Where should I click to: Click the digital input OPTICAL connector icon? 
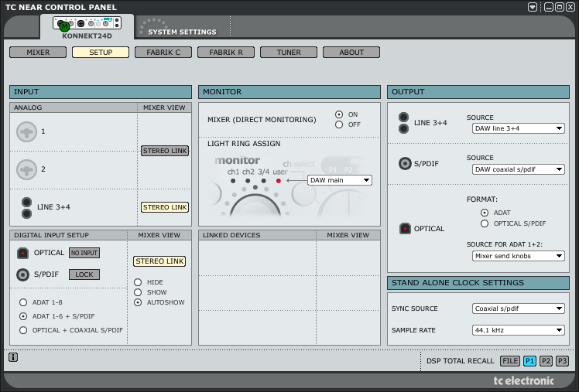[x=22, y=253]
